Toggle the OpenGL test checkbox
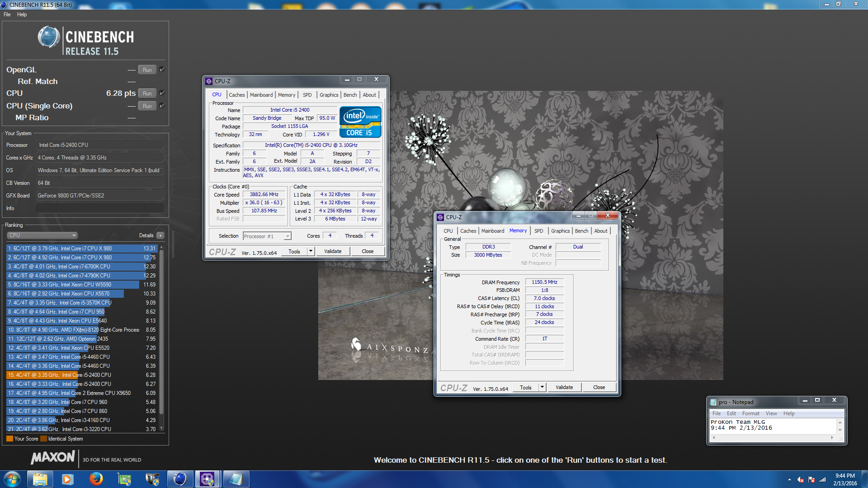868x488 pixels. pyautogui.click(x=162, y=70)
